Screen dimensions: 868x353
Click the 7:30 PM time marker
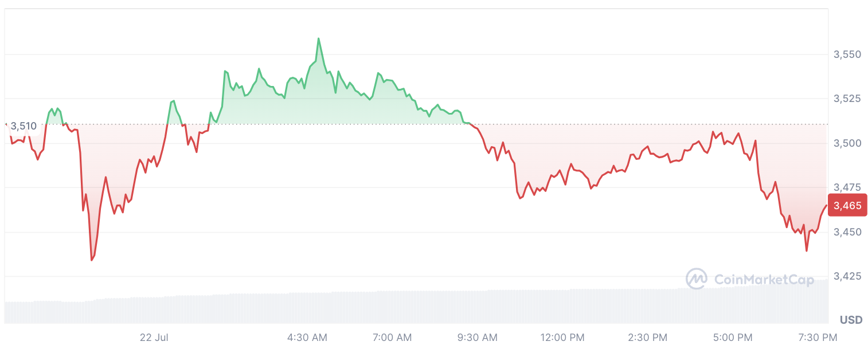(x=818, y=338)
